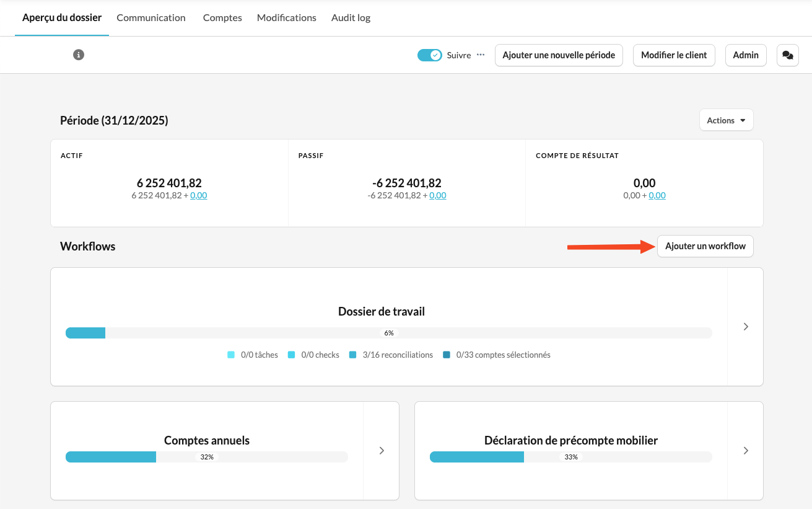The height and width of the screenshot is (509, 812).
Task: Click the three-dots icon next to Suivre
Action: [481, 55]
